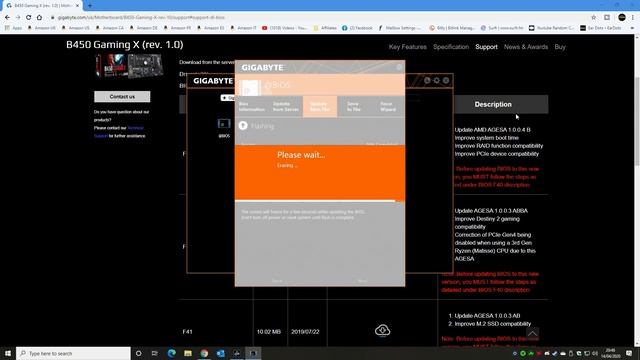Open the Amazon DE bookmark
640x360 pixels.
click(144, 28)
